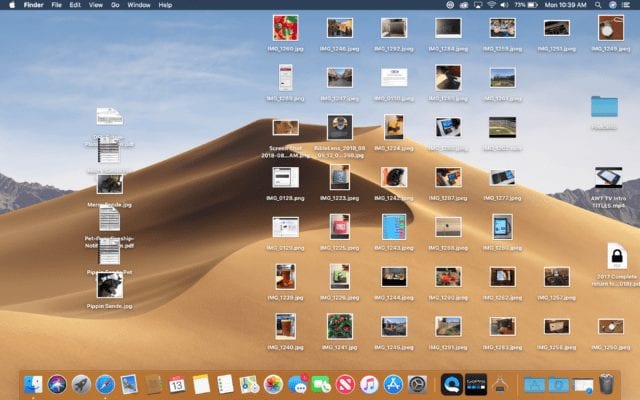Open the Wi-Fi status menu

[x=491, y=5]
